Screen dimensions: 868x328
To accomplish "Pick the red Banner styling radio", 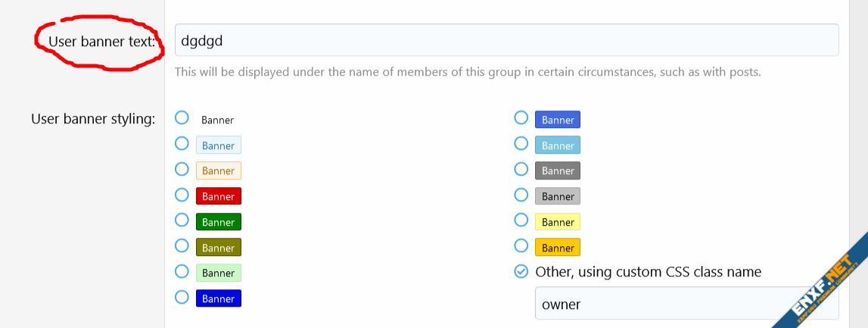I will click(x=182, y=195).
